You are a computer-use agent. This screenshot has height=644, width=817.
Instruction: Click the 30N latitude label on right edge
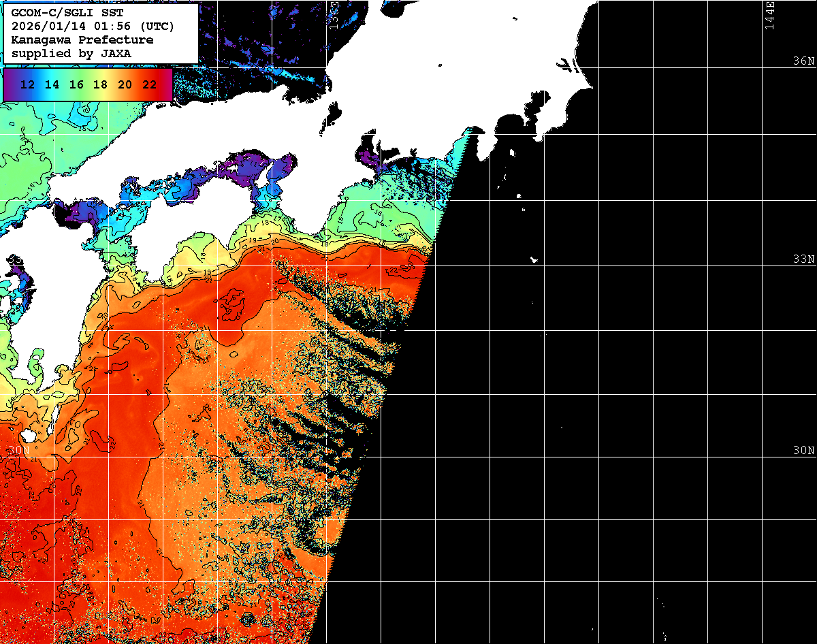803,451
